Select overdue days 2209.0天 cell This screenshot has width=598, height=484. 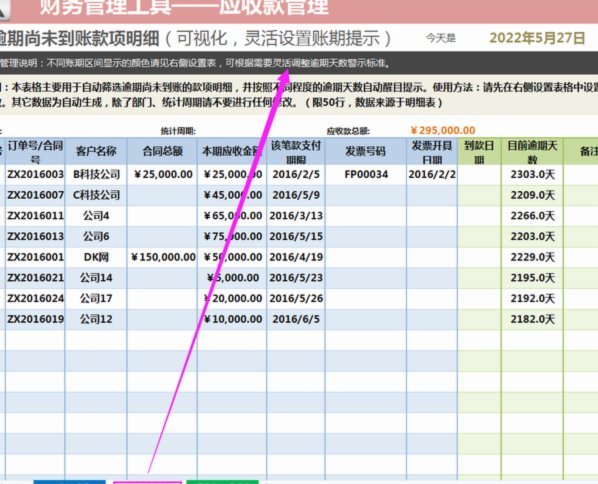pos(532,195)
